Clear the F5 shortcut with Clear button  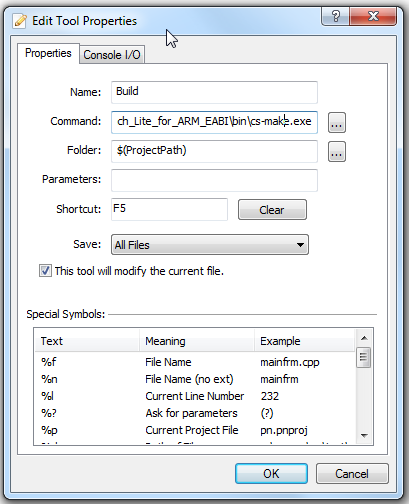point(272,210)
